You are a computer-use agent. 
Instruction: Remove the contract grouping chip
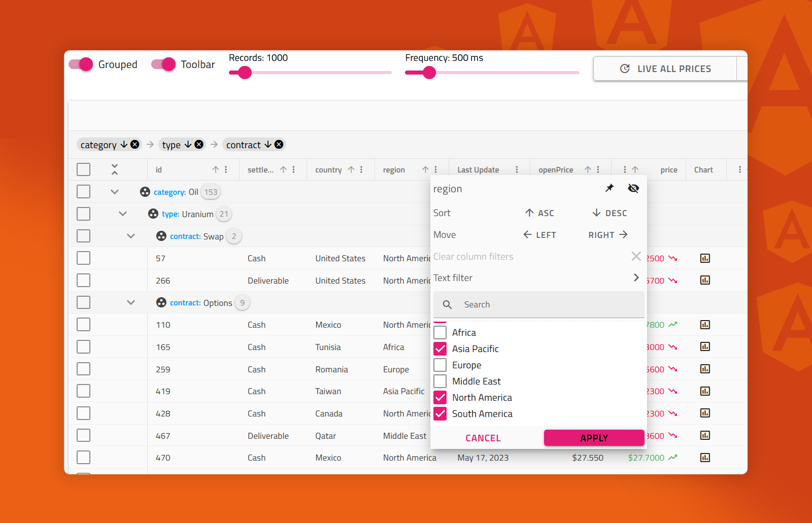tap(279, 145)
